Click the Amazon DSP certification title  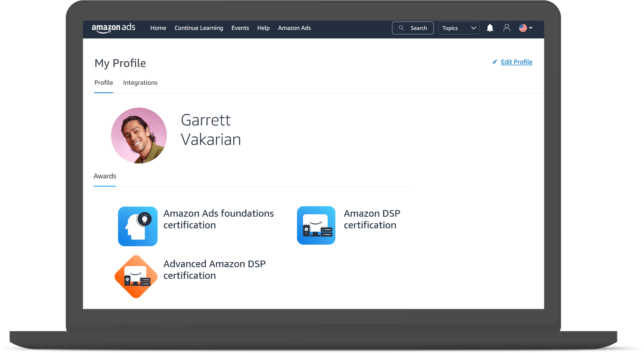[x=372, y=219]
